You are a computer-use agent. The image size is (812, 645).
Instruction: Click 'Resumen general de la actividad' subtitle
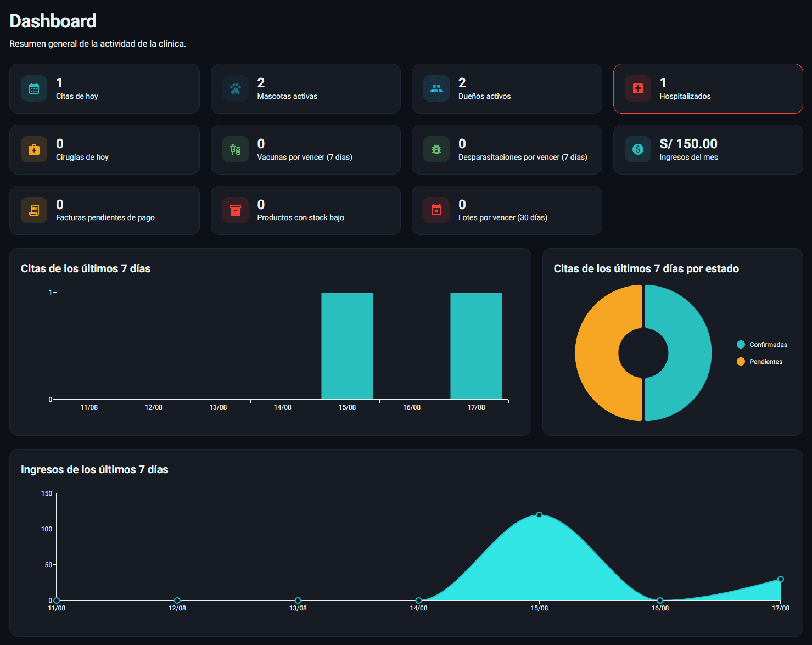coord(98,43)
